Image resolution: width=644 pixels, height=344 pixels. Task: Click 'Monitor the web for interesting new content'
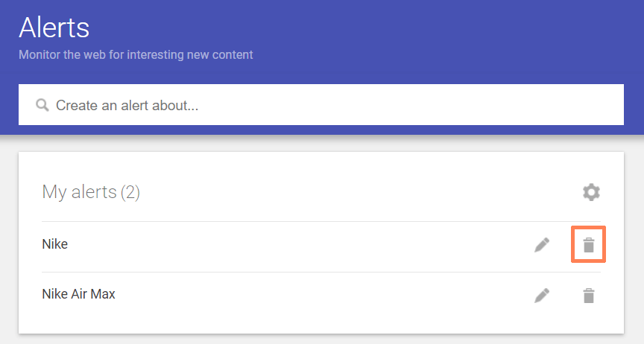point(136,54)
